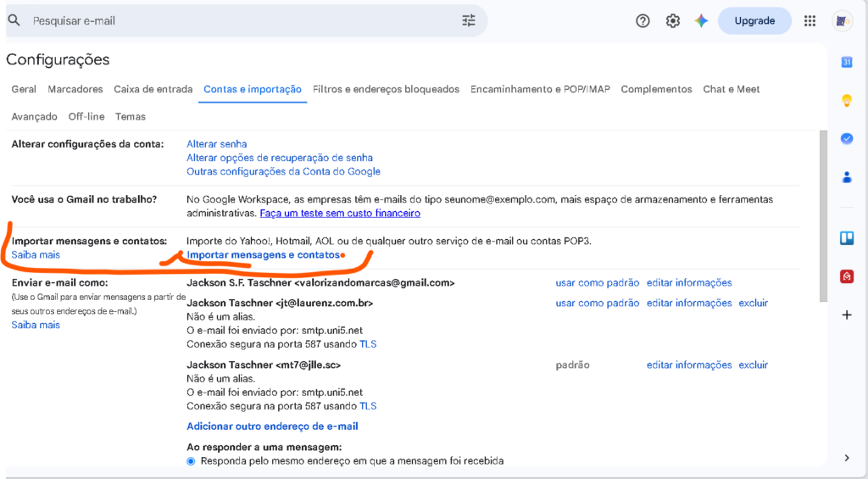This screenshot has height=479, width=868.
Task: Click TLS link under jt@laurenz.com.br
Action: pos(368,344)
